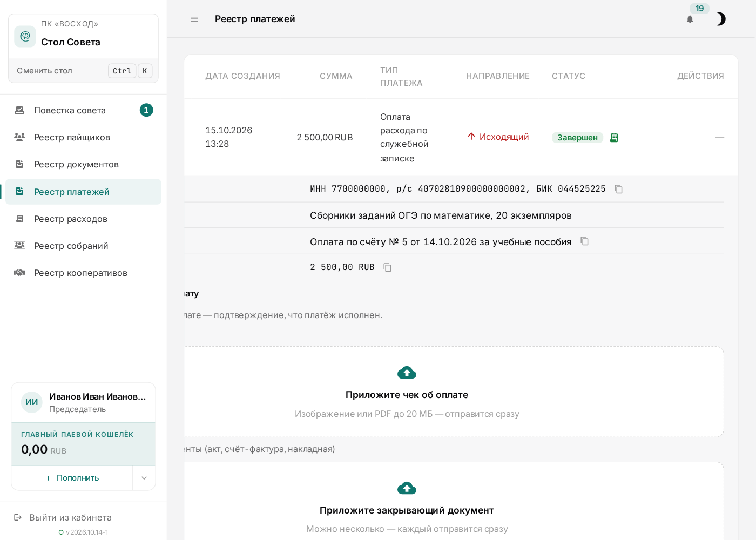Click the ДАТА СОЗДАНИЯ column header
The width and height of the screenshot is (756, 540).
(x=242, y=76)
